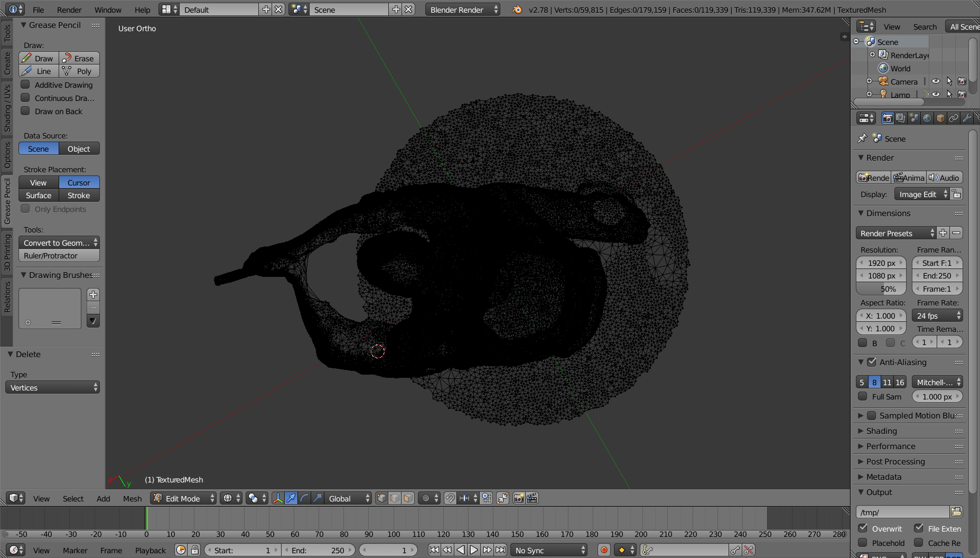Add new brush with plus icon
This screenshot has height=558, width=980.
click(93, 295)
